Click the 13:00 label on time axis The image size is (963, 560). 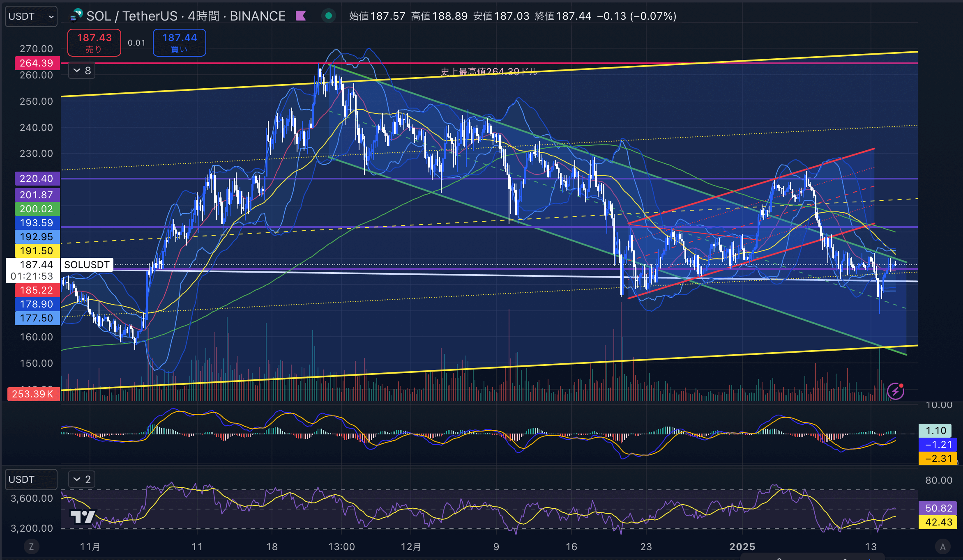click(341, 547)
